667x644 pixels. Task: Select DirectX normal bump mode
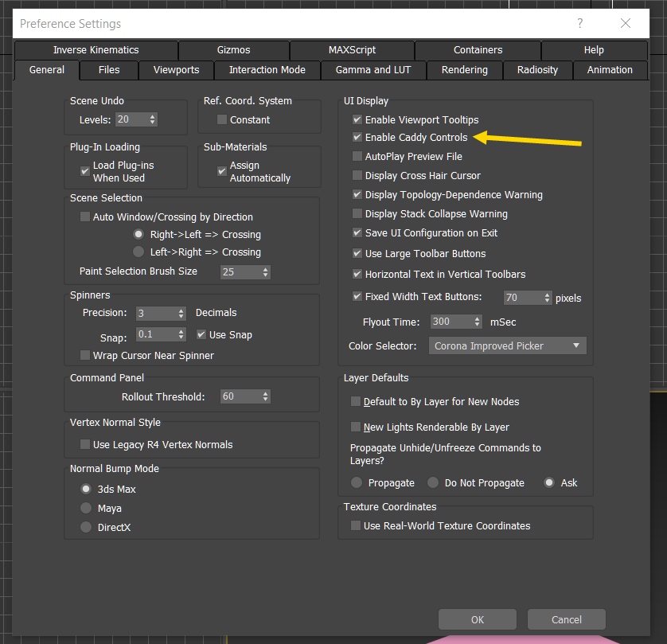(86, 527)
